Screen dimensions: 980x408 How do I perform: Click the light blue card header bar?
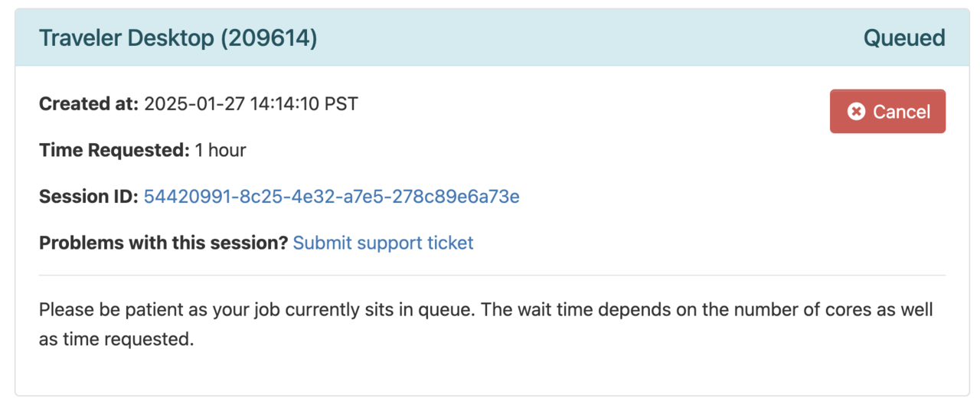pos(492,38)
